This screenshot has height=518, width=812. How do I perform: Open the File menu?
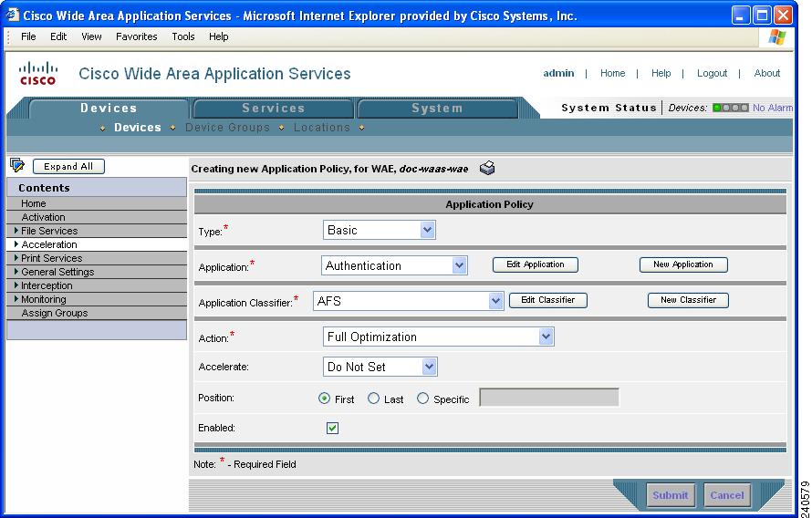(x=28, y=36)
